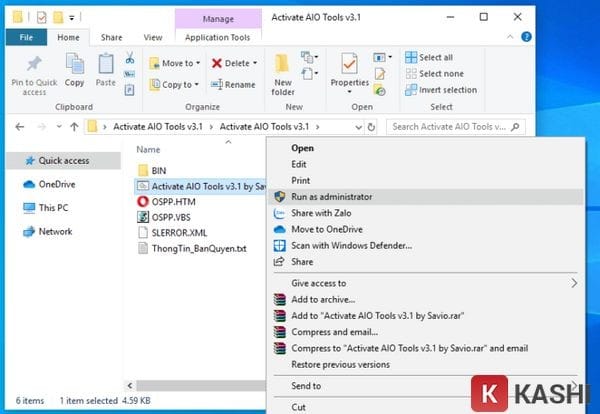Screen dimensions: 600x414
Task: Choose Scan with Windows Defender
Action: point(426,246)
